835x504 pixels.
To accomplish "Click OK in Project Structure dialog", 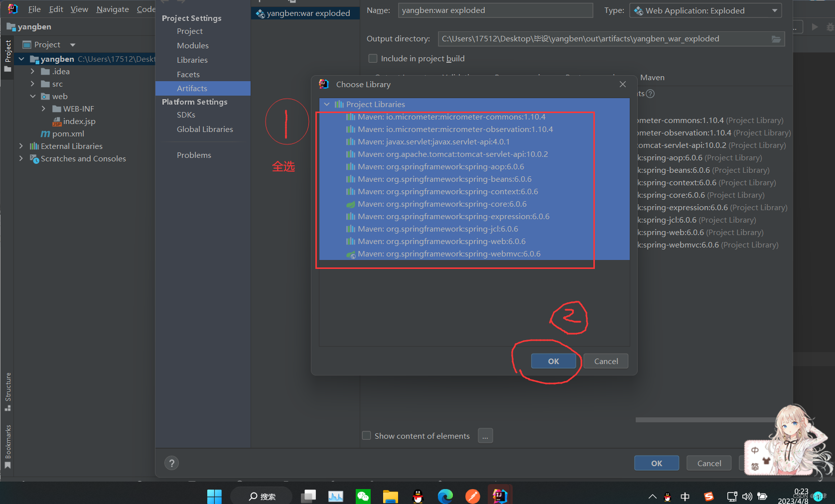I will [657, 463].
